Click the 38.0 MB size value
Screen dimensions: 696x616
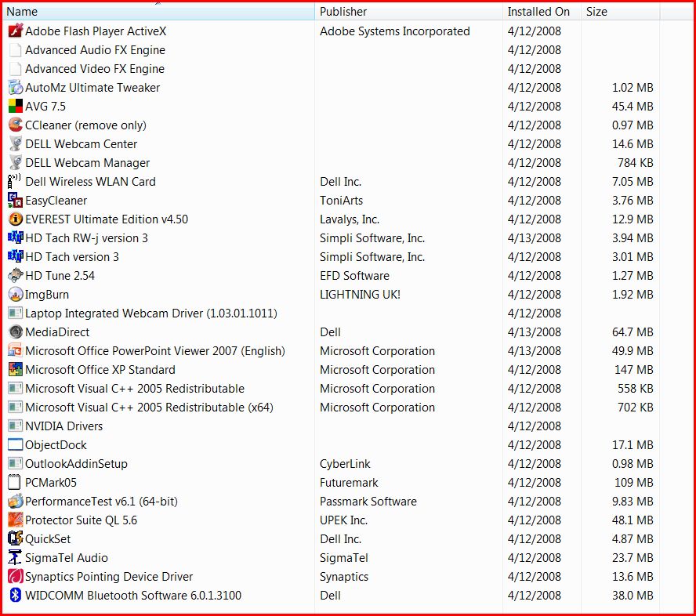(x=633, y=595)
